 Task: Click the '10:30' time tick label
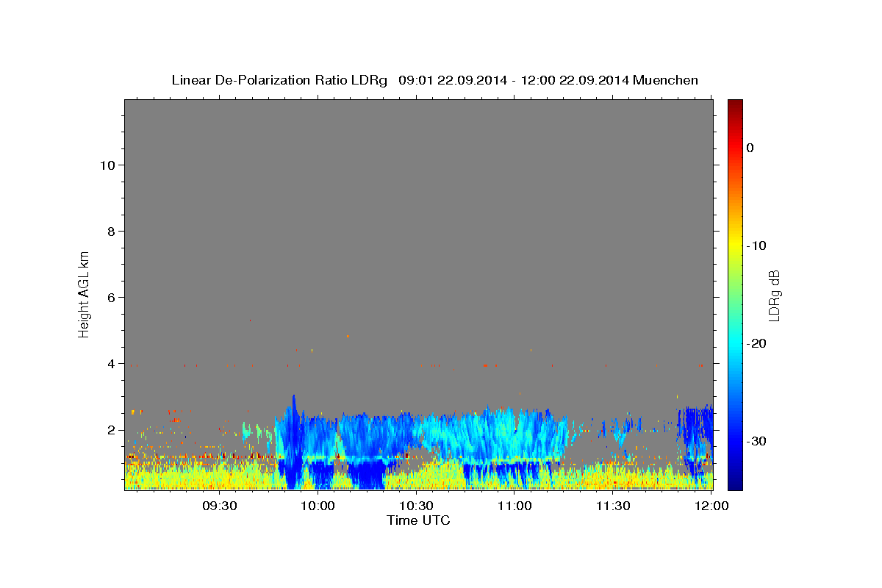(x=417, y=506)
